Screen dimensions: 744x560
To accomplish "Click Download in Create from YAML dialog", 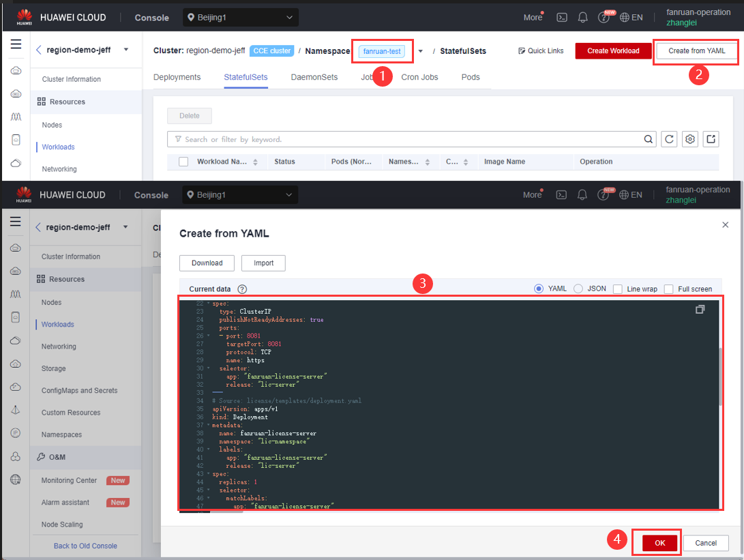I will [207, 263].
